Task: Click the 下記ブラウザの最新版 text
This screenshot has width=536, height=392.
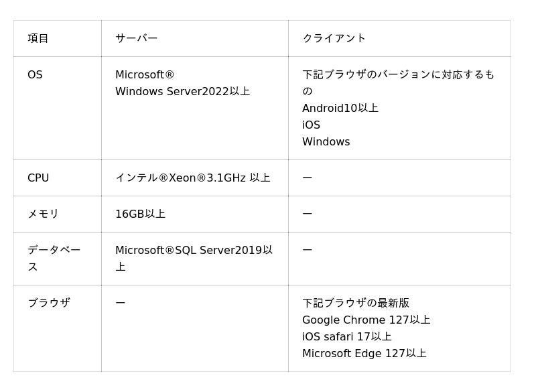Action: point(355,304)
